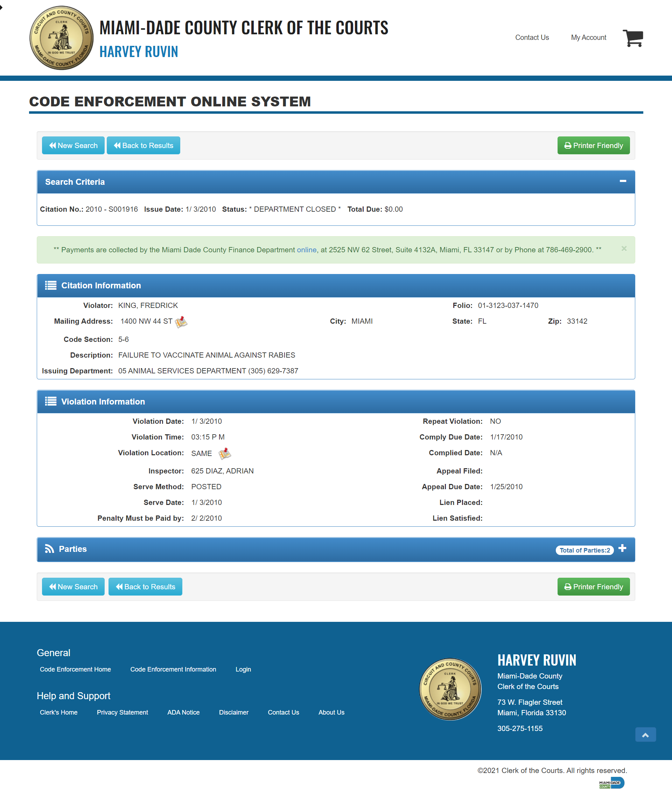Image resolution: width=672 pixels, height=794 pixels.
Task: Click the Penalty Must be Paid by date 2/ 2/2010
Action: (x=206, y=519)
